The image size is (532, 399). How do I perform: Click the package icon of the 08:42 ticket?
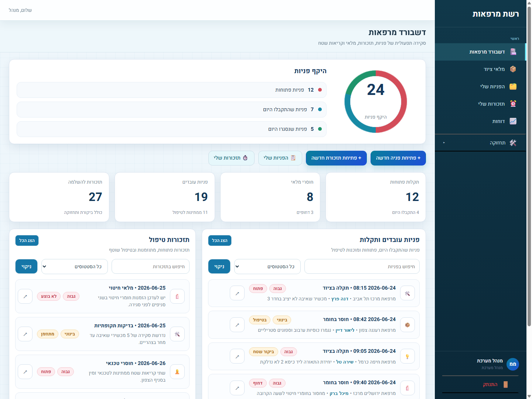pos(407,325)
